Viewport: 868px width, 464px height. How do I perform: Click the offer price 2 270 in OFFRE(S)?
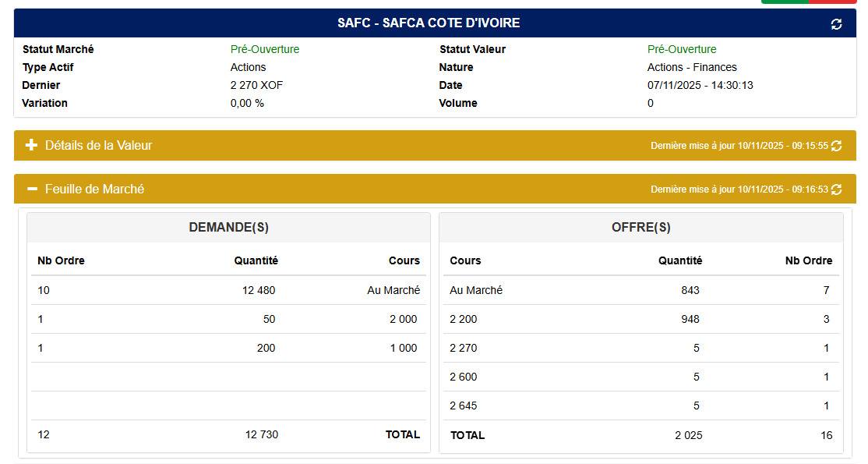[x=464, y=348]
